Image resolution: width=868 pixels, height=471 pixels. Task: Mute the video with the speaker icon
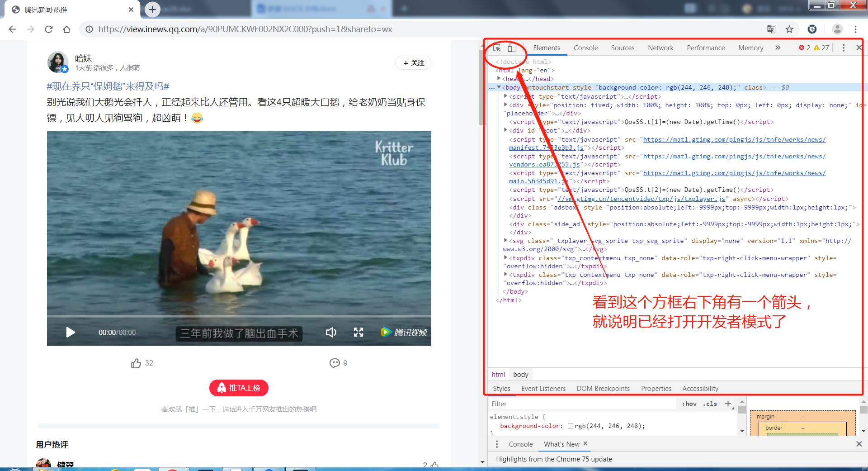coord(331,333)
